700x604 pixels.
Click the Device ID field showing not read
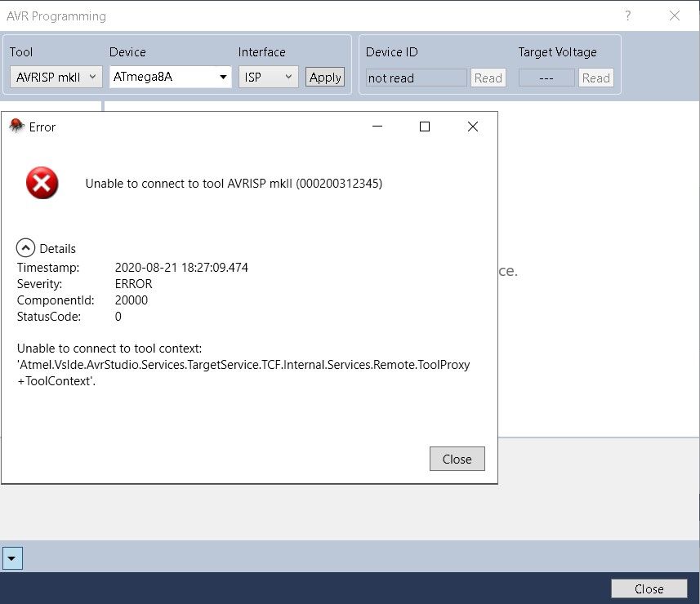point(416,78)
